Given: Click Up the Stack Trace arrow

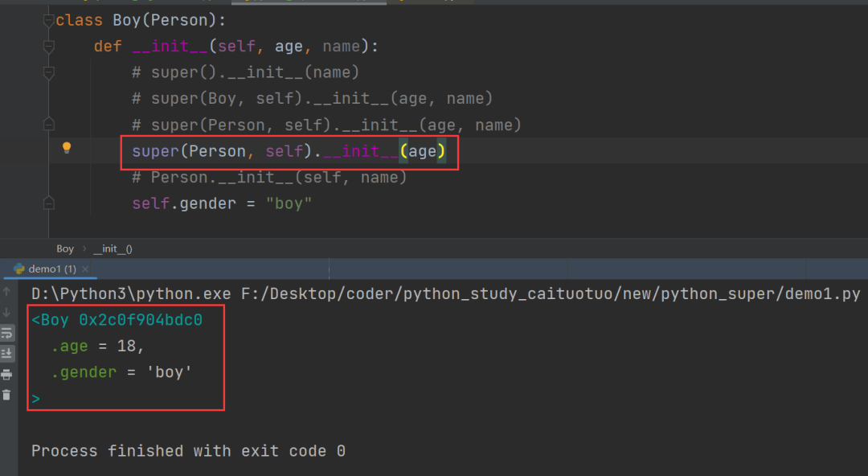Looking at the screenshot, I should [6, 292].
